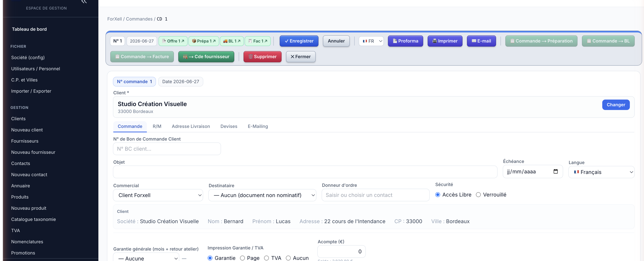Open the linked Fac 1 invoice
This screenshot has width=644, height=261.
click(x=258, y=41)
